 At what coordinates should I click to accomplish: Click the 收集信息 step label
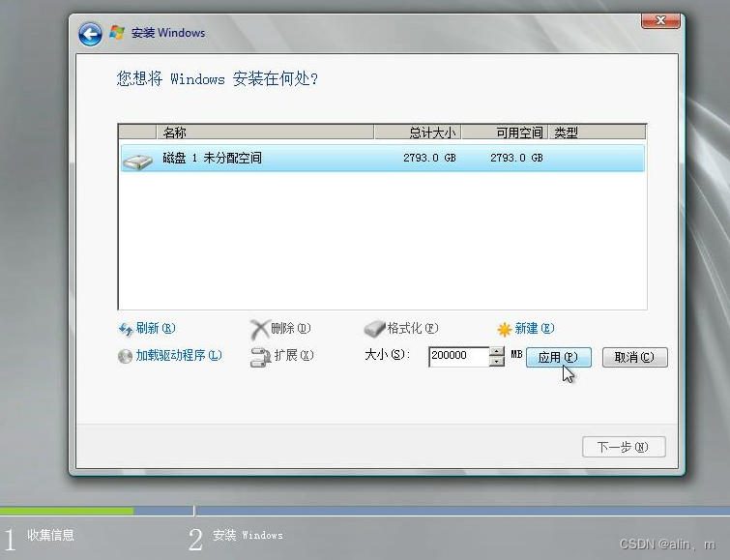(x=50, y=535)
